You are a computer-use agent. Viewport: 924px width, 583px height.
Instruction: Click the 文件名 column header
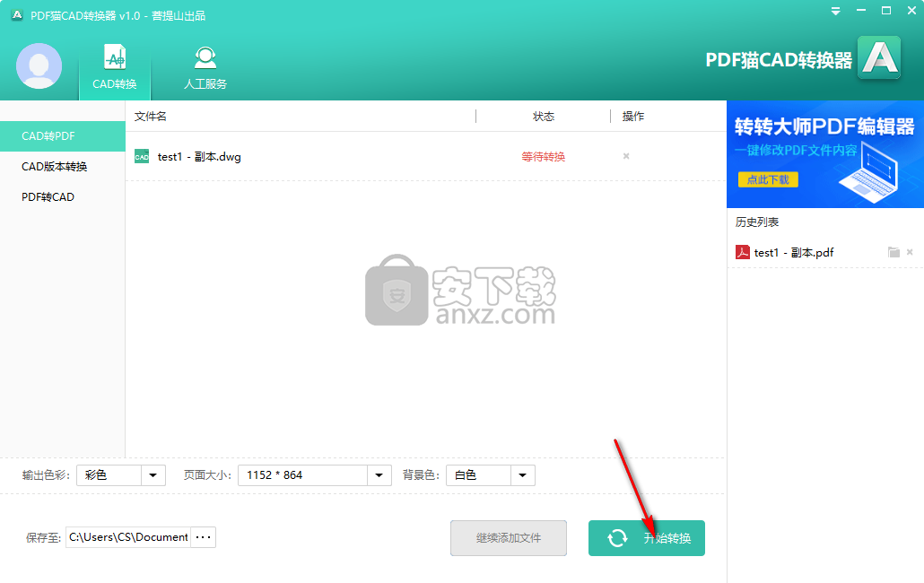coord(151,117)
